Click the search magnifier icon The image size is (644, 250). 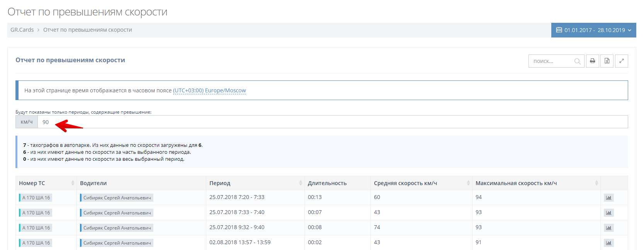click(x=577, y=61)
